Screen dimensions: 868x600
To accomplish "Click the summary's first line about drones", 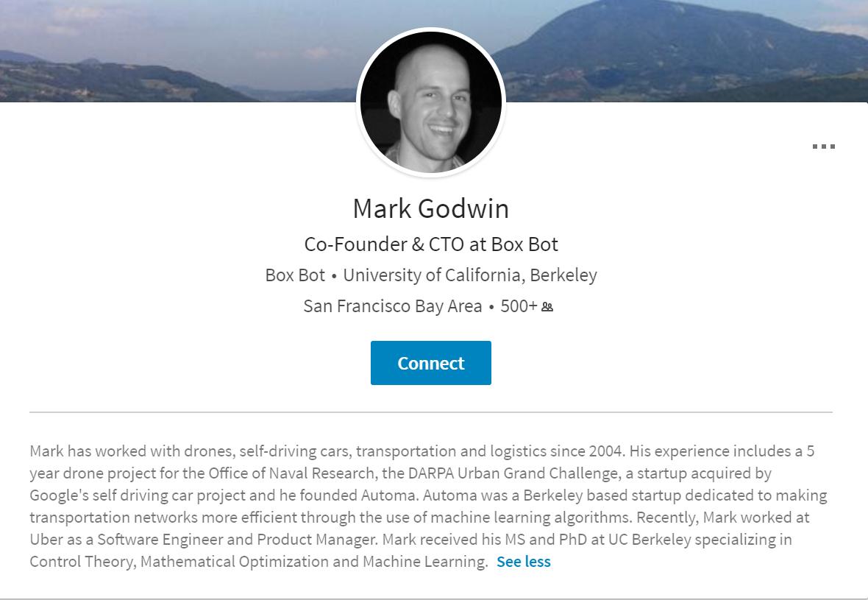I will click(294, 451).
